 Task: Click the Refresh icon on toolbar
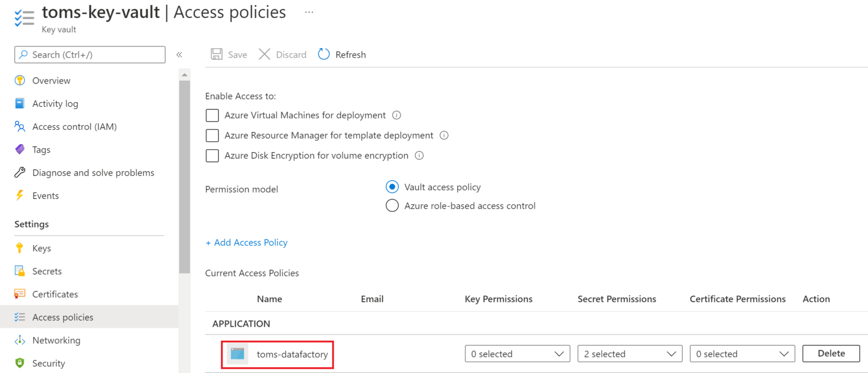pyautogui.click(x=323, y=54)
